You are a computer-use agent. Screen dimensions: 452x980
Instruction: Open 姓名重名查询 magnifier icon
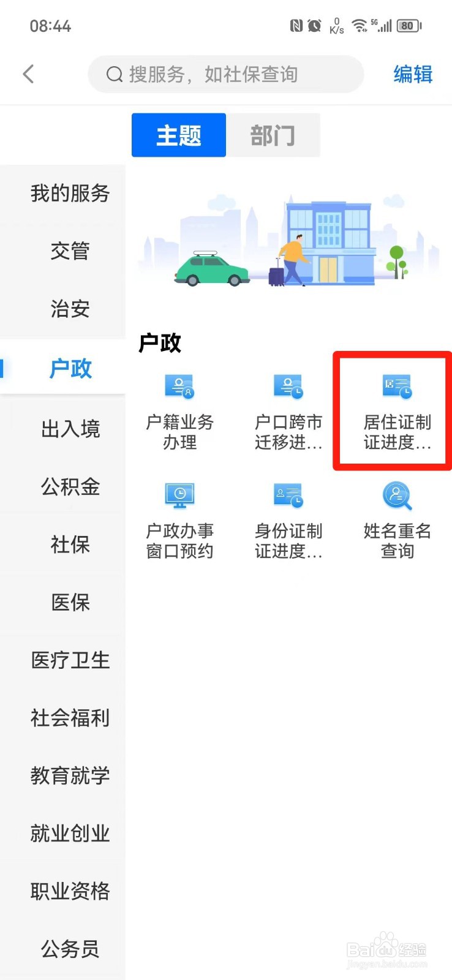(397, 496)
